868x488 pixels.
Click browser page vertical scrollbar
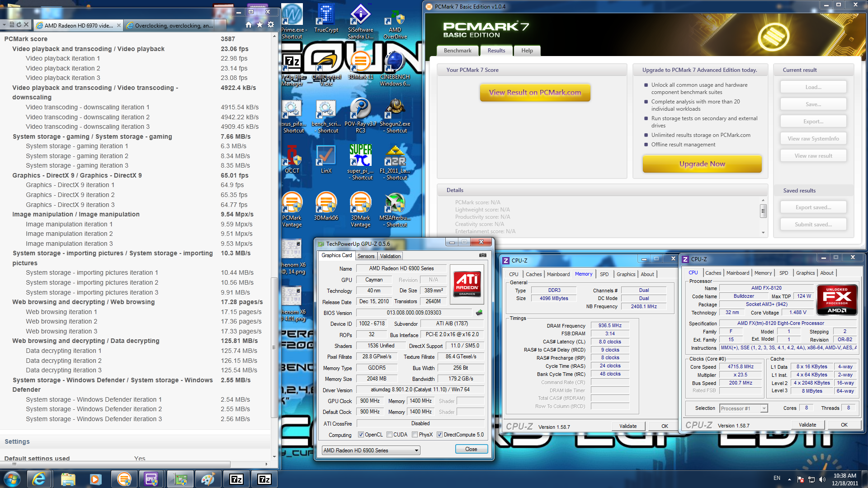(x=274, y=348)
